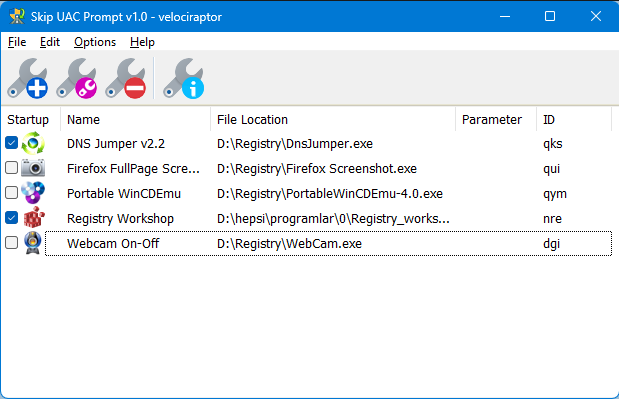The height and width of the screenshot is (399, 619).
Task: Open the info wrench toolbar icon
Action: tap(184, 78)
